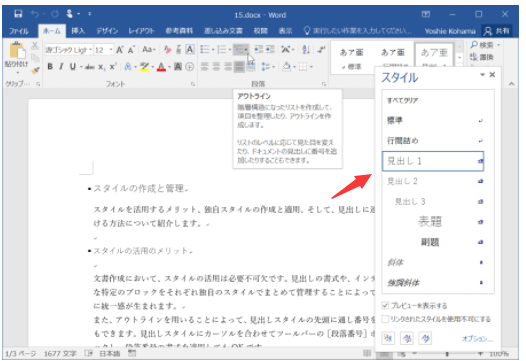Click the numbered list icon
The image size is (526, 361).
click(x=222, y=50)
